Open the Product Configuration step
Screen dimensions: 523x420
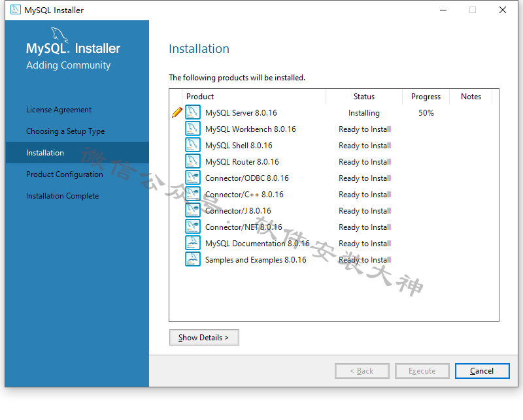(65, 174)
